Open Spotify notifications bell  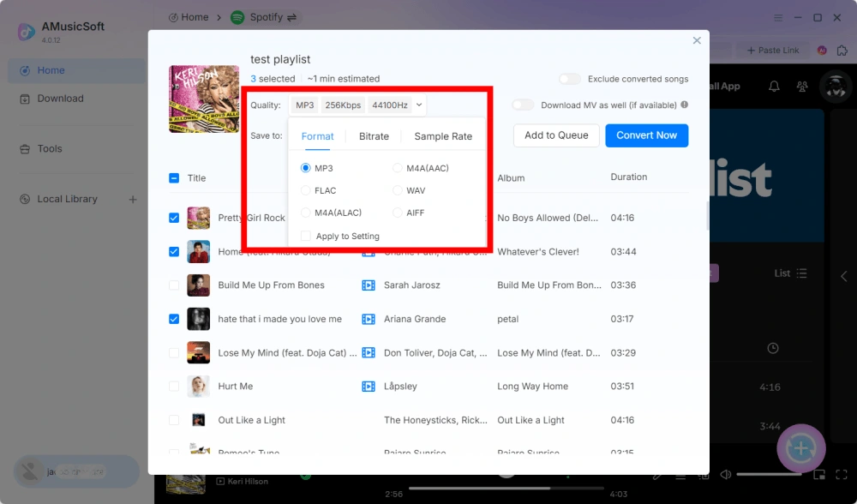click(x=774, y=87)
